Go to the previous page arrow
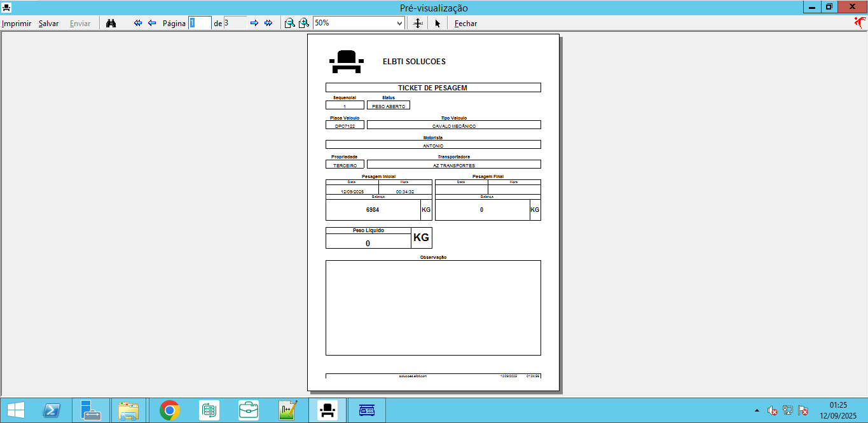 pos(152,24)
